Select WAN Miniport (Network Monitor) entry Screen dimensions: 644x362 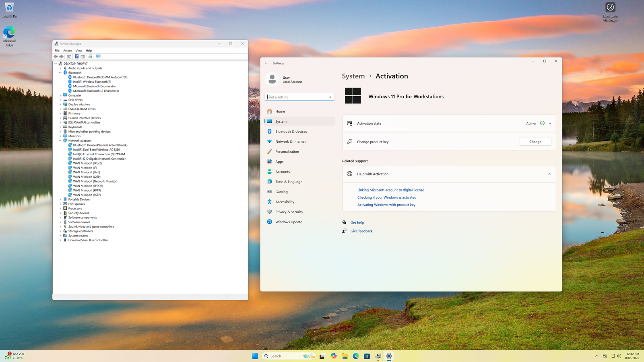coord(95,181)
